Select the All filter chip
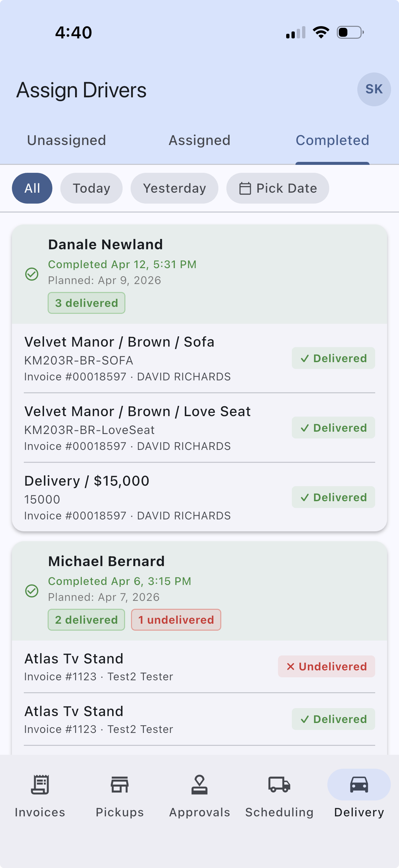Viewport: 399px width, 868px height. [32, 188]
